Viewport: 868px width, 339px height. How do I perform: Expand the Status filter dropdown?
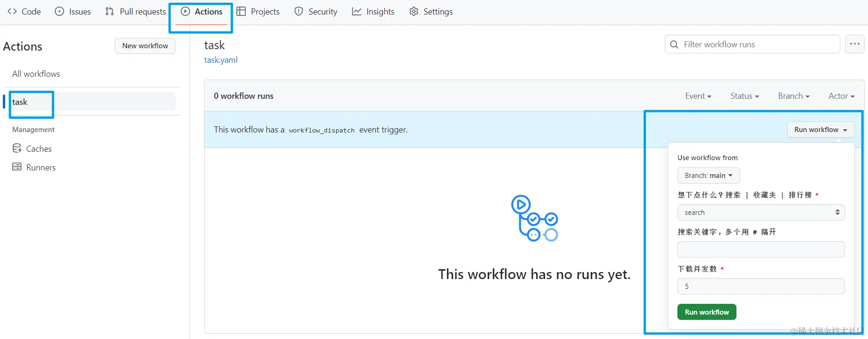[744, 96]
